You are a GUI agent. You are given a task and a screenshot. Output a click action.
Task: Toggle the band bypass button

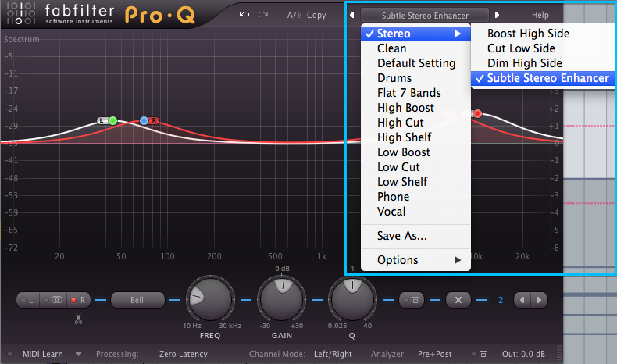412,300
